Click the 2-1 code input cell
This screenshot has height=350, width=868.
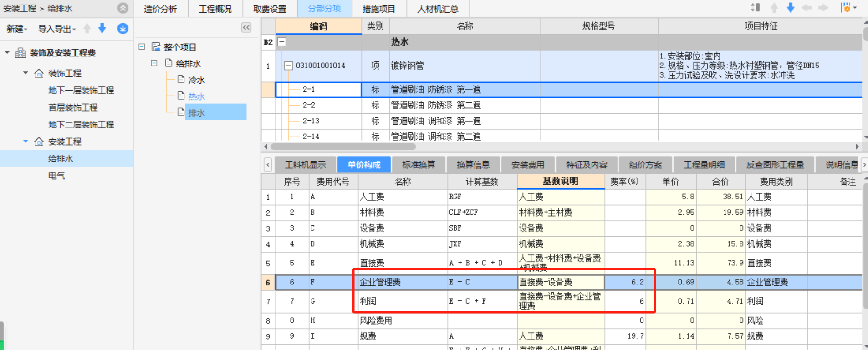click(318, 90)
